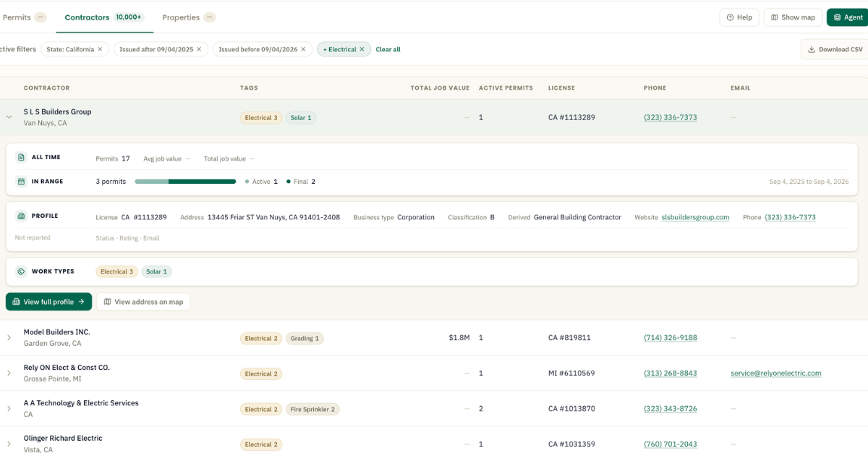Click the Active Permits column header
Screen dimensions: 868x456
[x=506, y=88]
